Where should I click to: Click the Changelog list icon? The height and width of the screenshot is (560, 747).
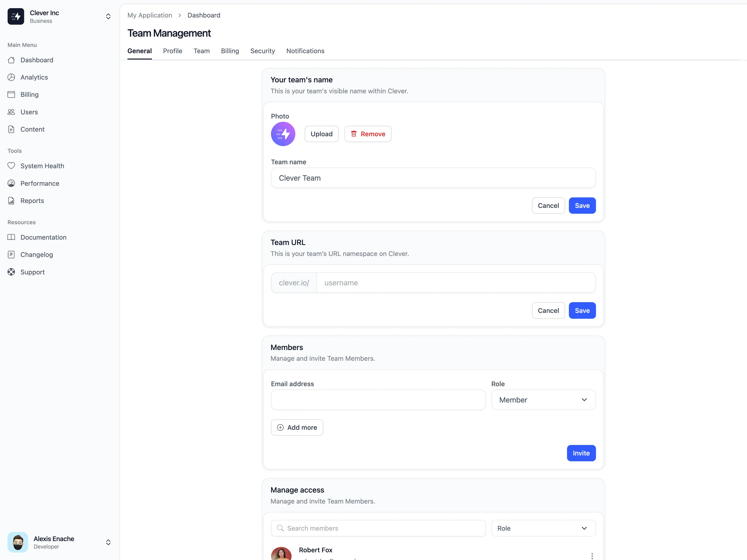pos(11,255)
